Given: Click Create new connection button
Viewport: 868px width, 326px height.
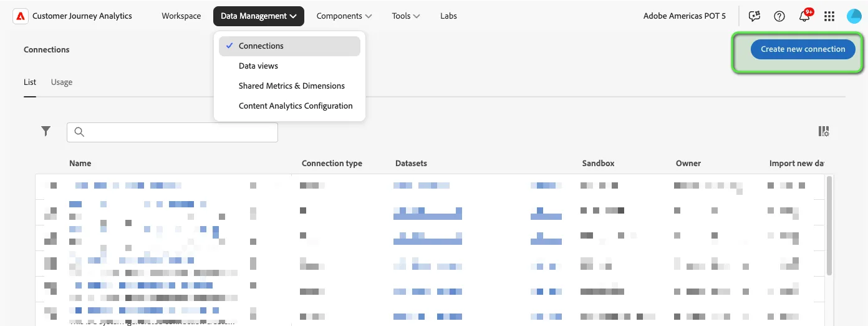Looking at the screenshot, I should [x=803, y=49].
